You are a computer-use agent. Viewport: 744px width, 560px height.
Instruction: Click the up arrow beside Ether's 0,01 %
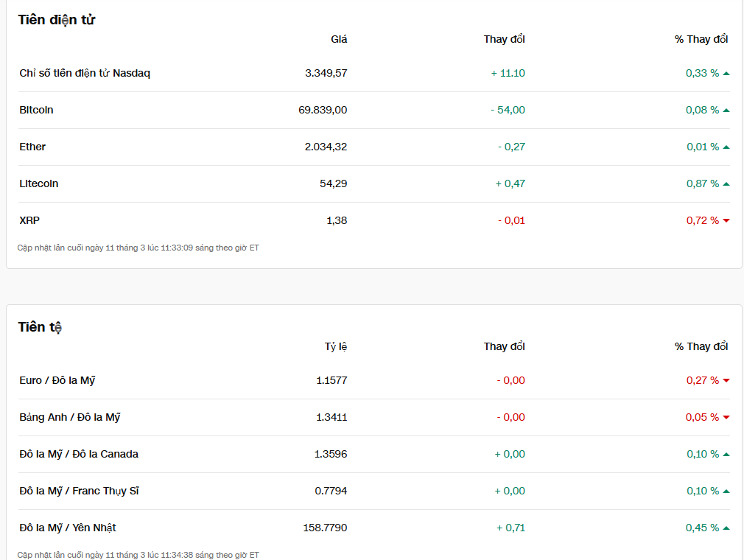point(726,147)
